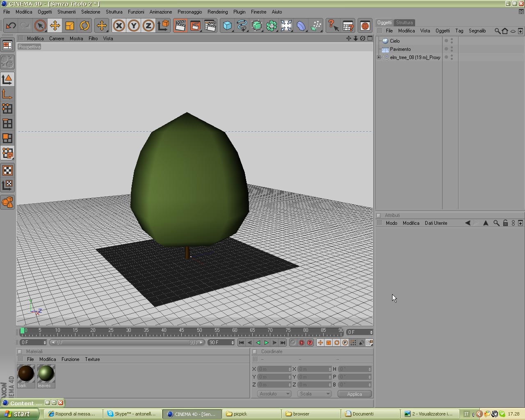Activate the Rotate tool
Viewport: 525px width, 420px height.
coord(84,26)
